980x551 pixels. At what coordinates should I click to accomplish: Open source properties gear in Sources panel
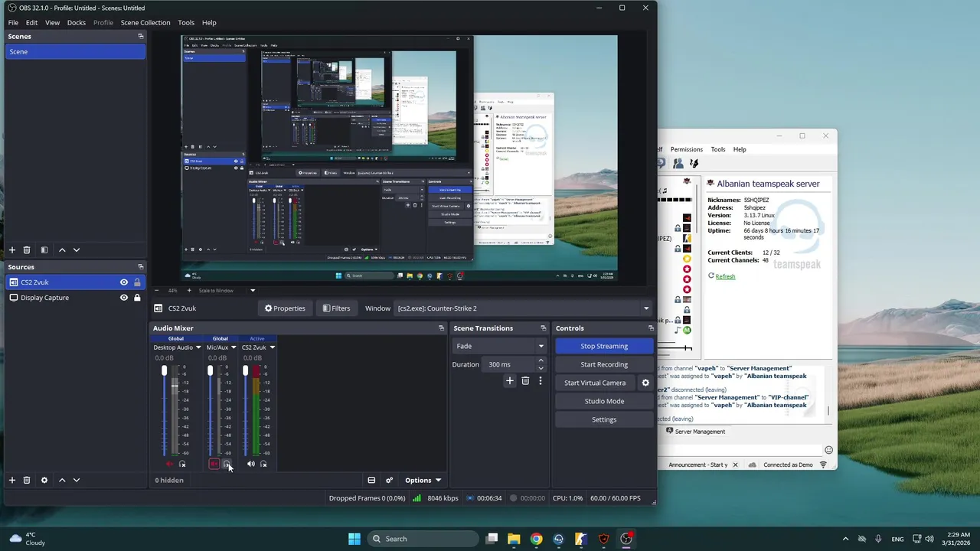44,480
